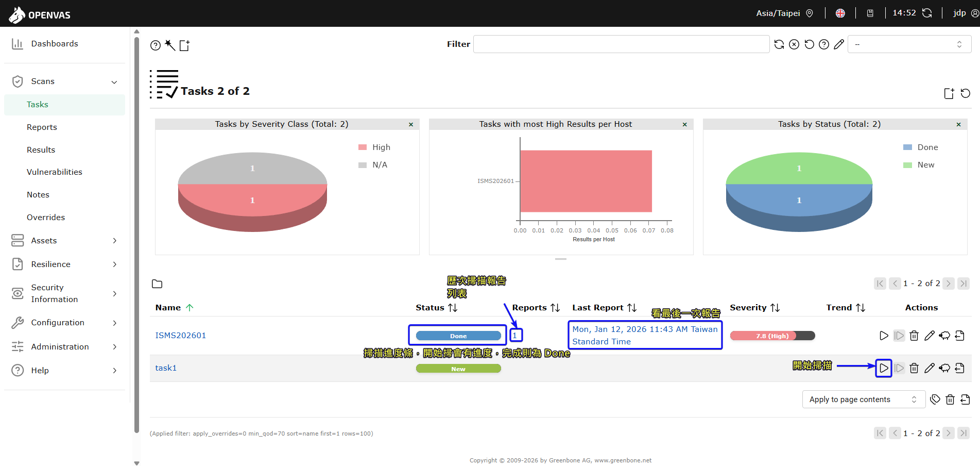
Task: Start the task1 scan
Action: click(x=883, y=368)
